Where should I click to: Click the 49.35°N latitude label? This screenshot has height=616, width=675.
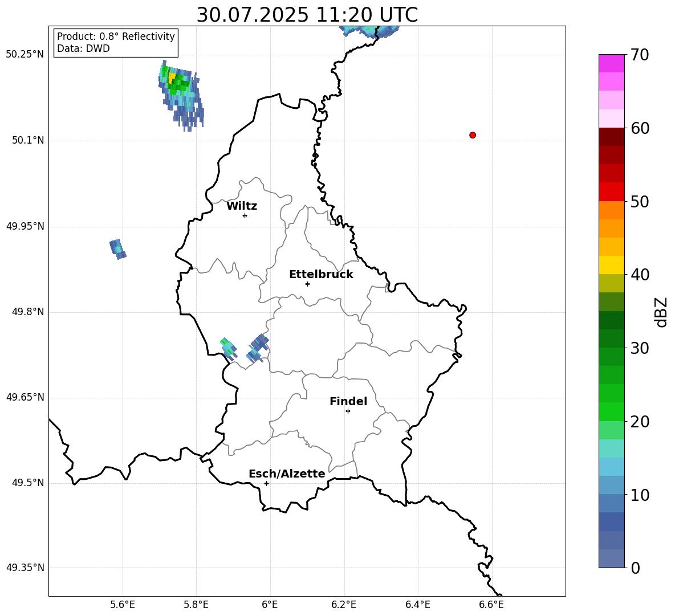pyautogui.click(x=25, y=568)
